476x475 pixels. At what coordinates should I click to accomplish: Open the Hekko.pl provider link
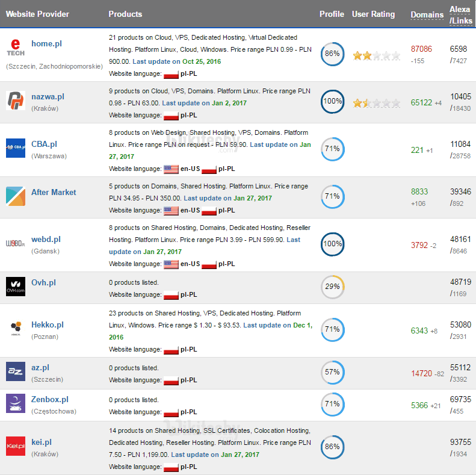47,325
